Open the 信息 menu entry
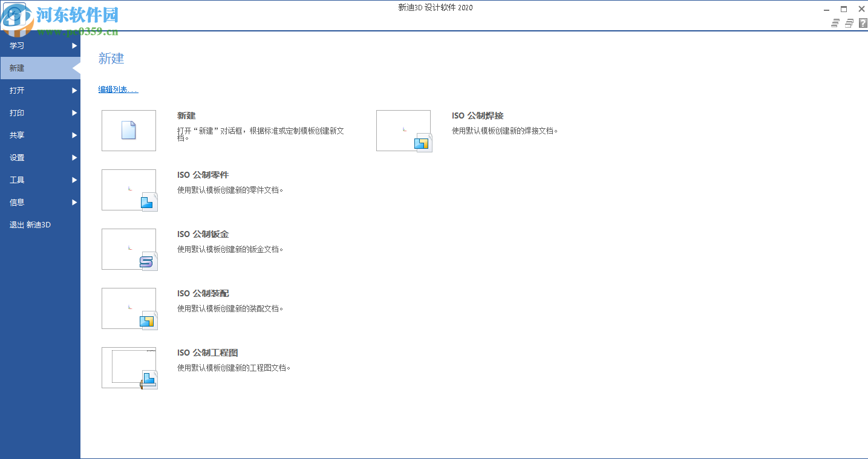Screen dimensions: 868x459 [17, 202]
